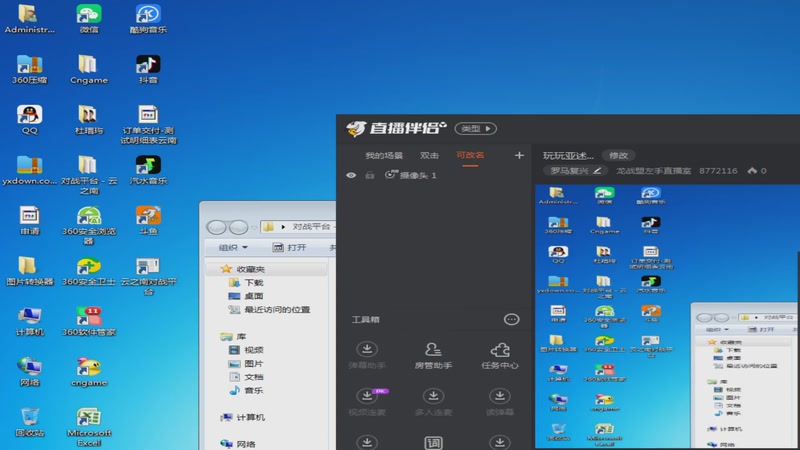Switch to the 双击 scene tab
Screen dimensions: 800x450
coord(429,155)
